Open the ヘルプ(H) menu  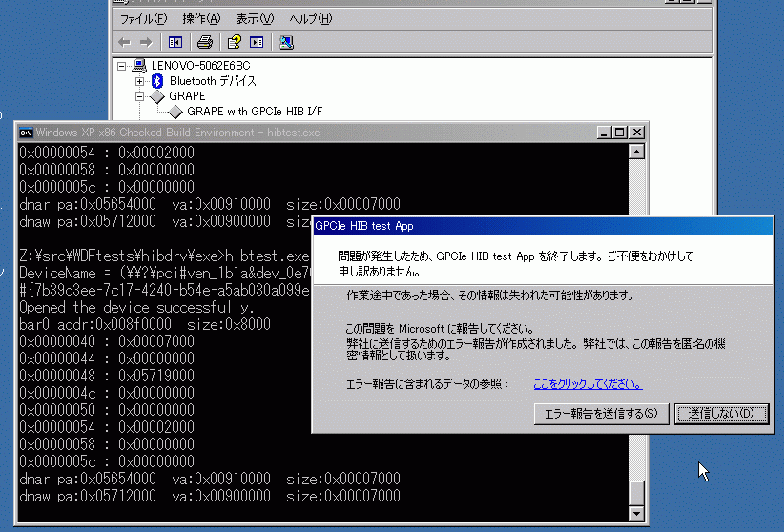[x=311, y=19]
